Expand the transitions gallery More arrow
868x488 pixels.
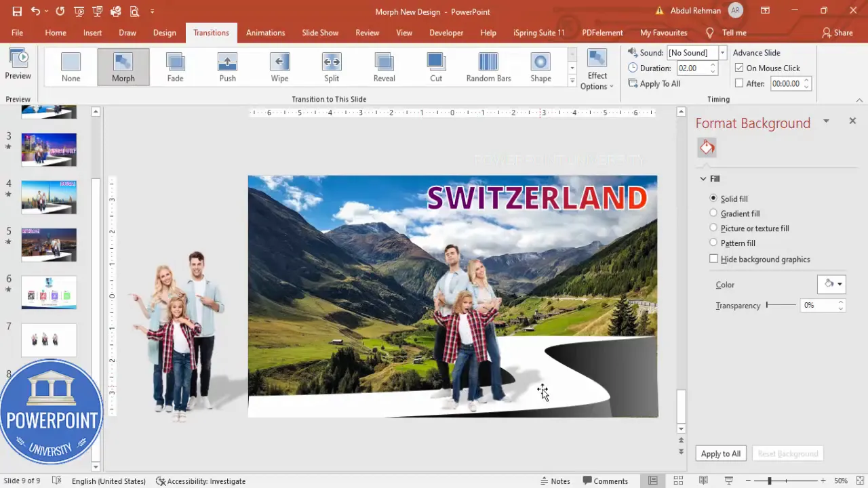(x=572, y=81)
